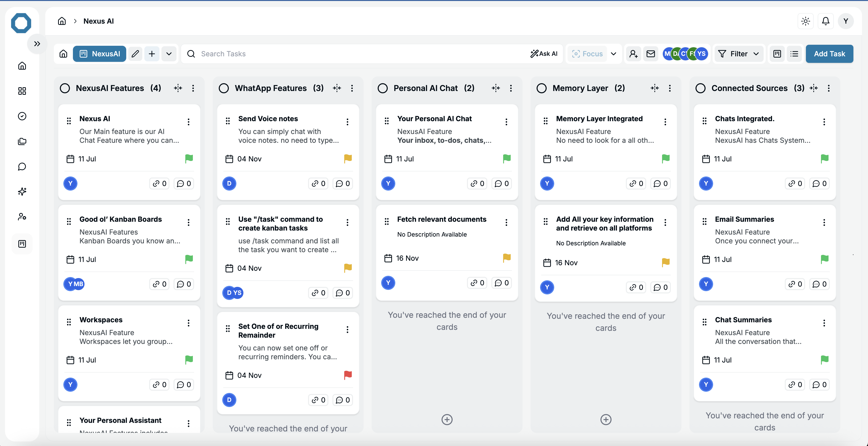Click the invite member icon in toolbar
Image resolution: width=868 pixels, height=446 pixels.
pos(633,54)
